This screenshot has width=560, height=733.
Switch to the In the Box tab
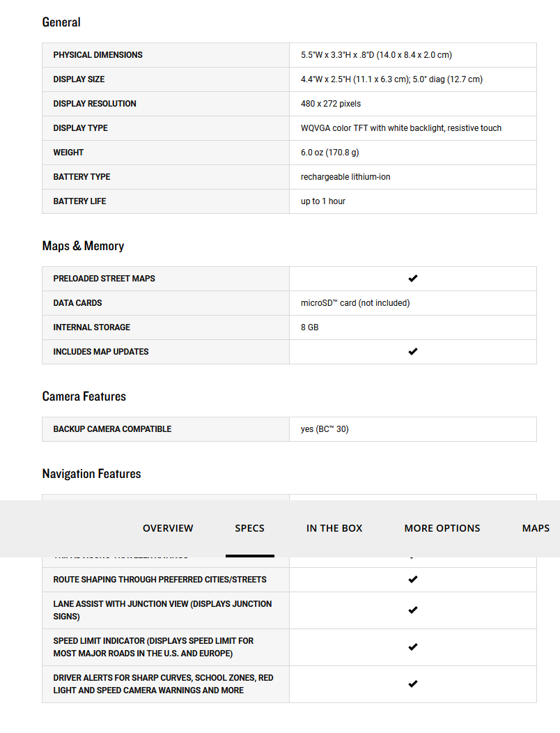334,528
